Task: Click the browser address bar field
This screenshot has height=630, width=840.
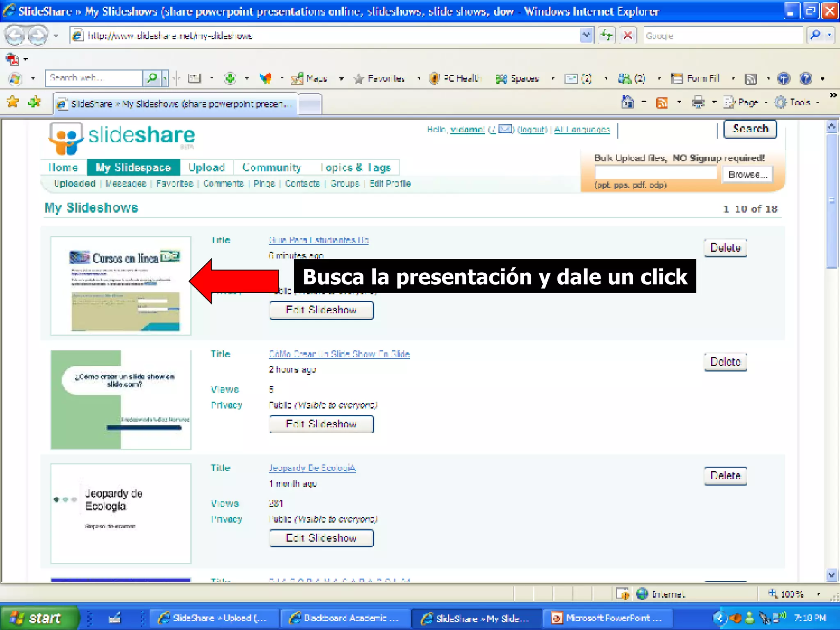Action: [324, 36]
